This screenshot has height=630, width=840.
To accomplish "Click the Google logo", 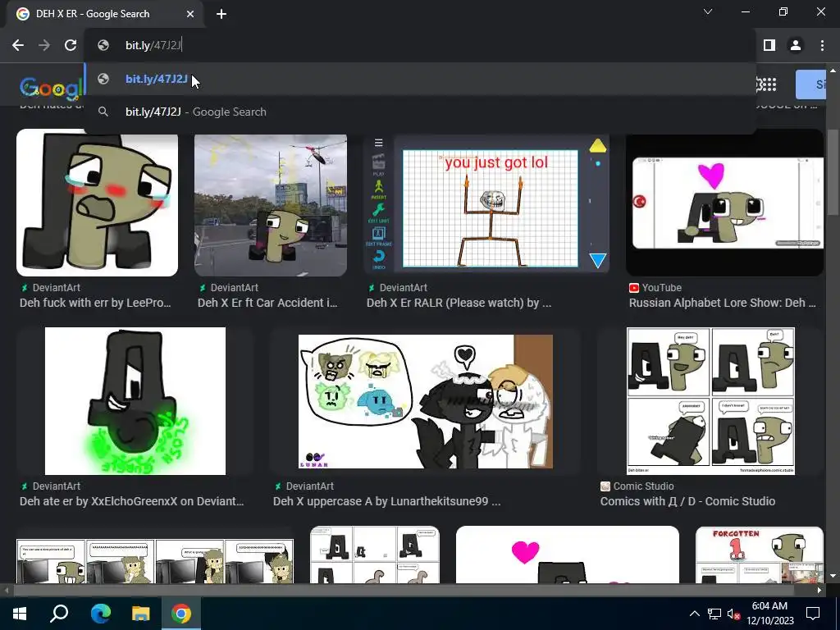I will pos(52,87).
